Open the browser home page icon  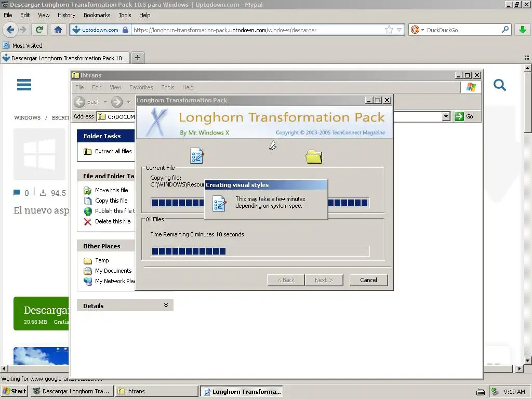click(58, 30)
